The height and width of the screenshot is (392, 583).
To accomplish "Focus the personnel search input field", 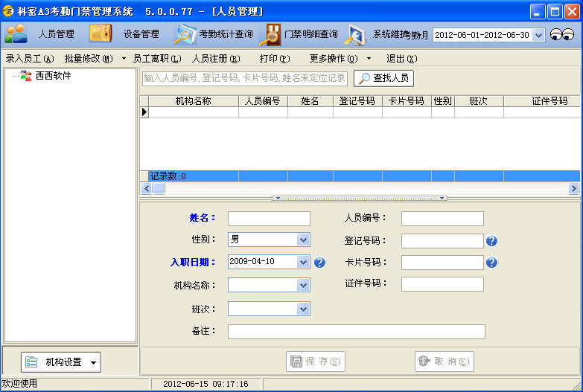I will (245, 78).
